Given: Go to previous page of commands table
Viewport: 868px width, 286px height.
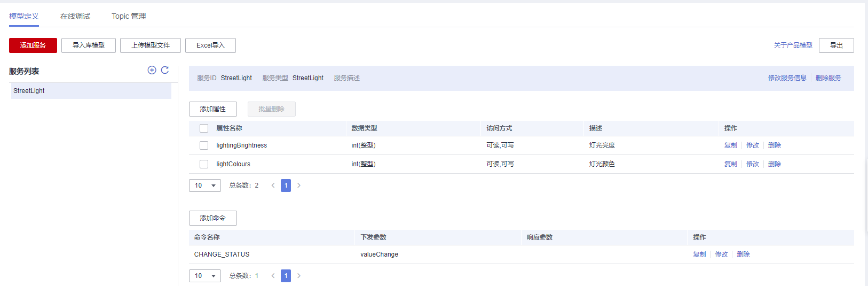Looking at the screenshot, I should 273,276.
